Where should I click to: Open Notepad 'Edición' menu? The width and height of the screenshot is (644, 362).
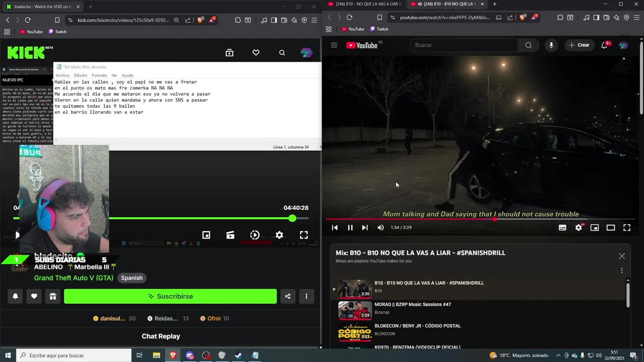pos(80,75)
